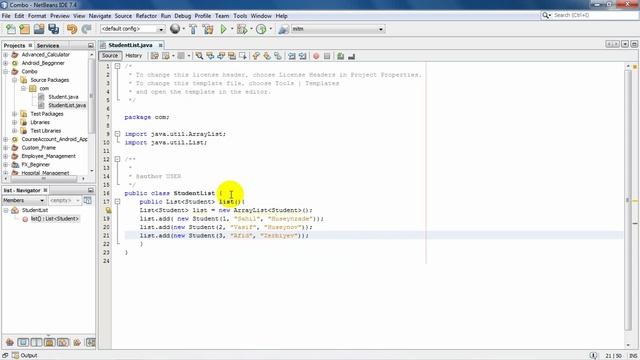Click the New File toolbar icon
The image size is (640, 360).
coord(11,29)
